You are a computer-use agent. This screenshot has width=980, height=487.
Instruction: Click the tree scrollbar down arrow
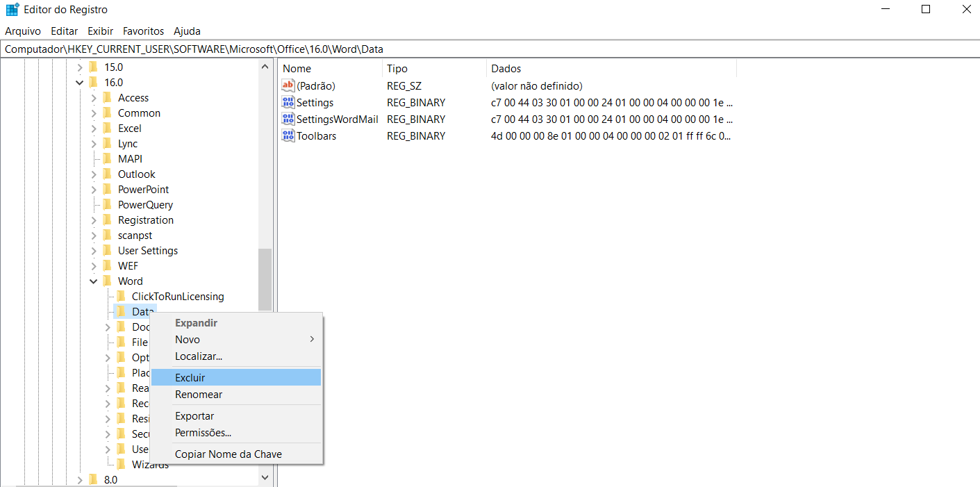(x=265, y=478)
